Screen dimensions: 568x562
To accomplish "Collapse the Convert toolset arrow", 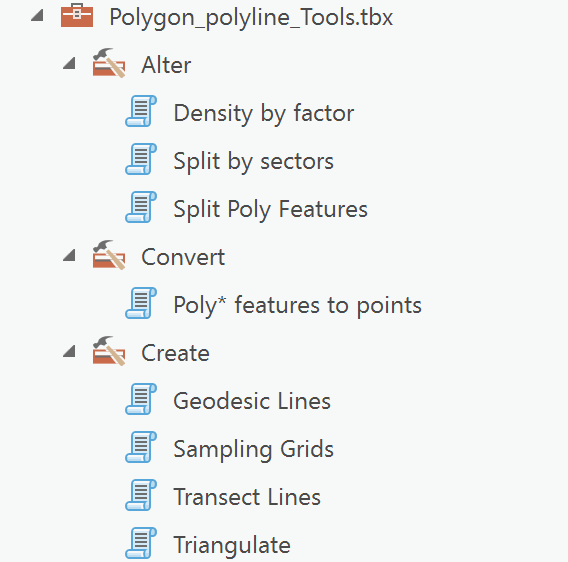I will coord(69,255).
